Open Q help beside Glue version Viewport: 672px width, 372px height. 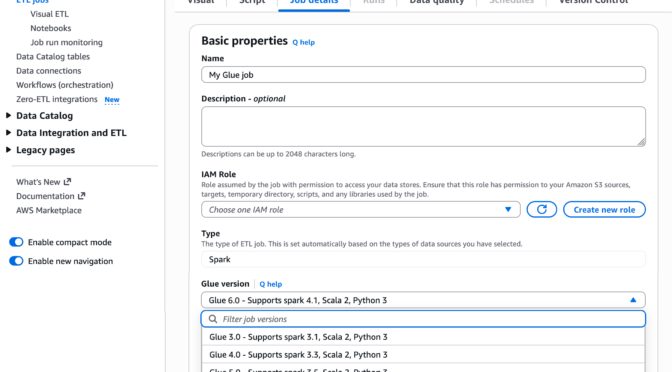270,284
